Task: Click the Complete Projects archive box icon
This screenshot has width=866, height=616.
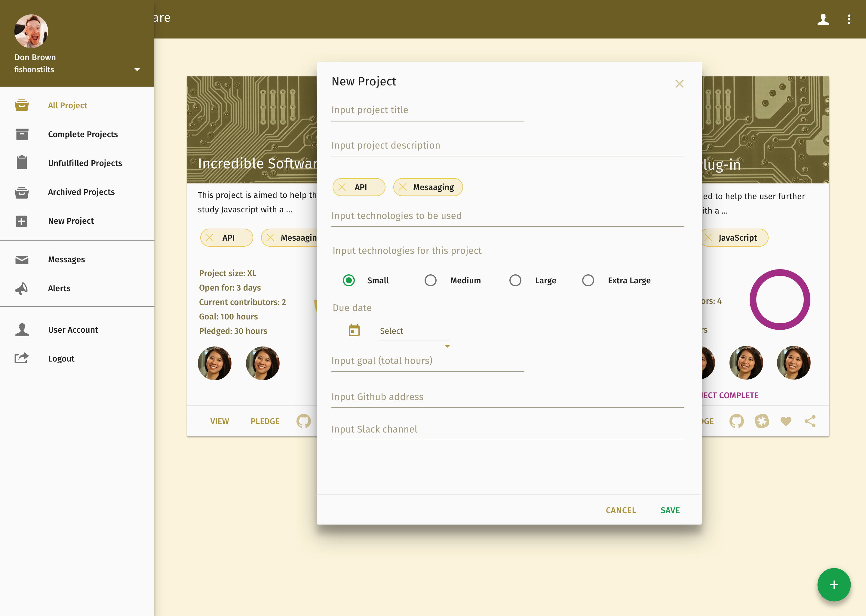Action: (22, 134)
